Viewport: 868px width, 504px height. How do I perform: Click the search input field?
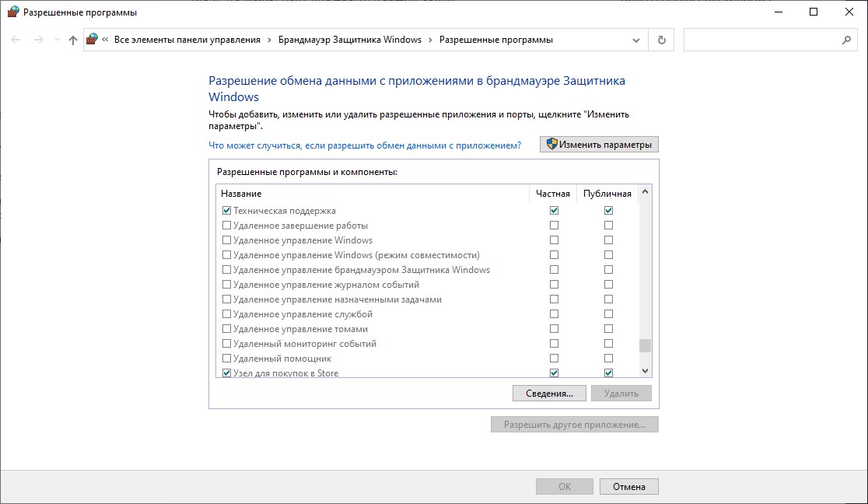[758, 40]
